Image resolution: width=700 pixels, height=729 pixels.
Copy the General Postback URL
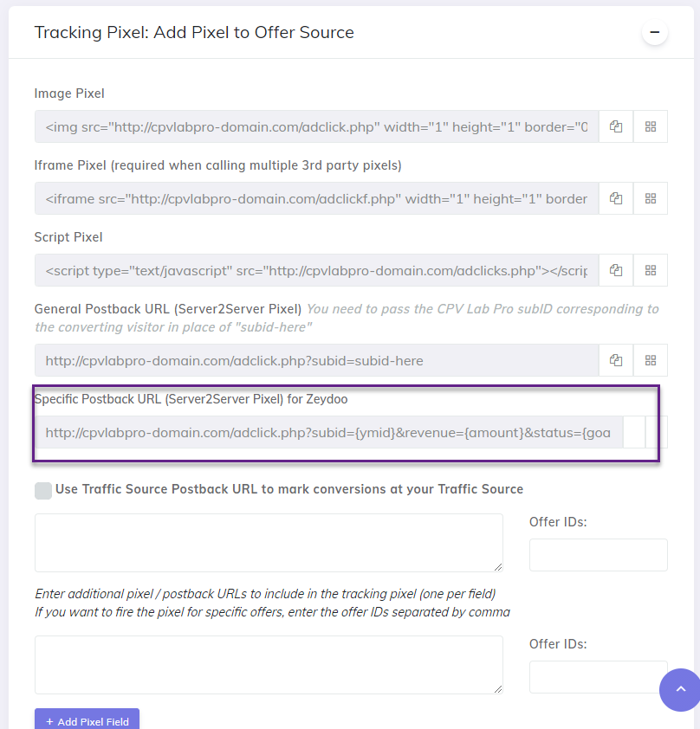616,360
